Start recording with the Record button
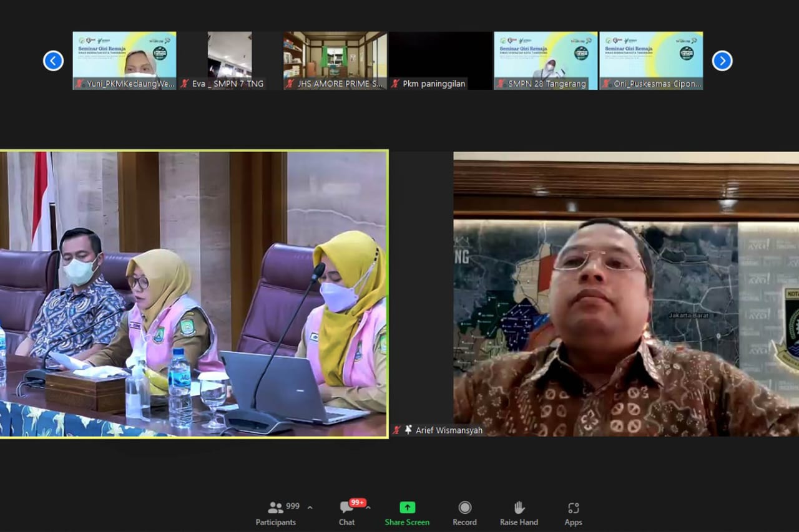The image size is (799, 532). [x=464, y=513]
